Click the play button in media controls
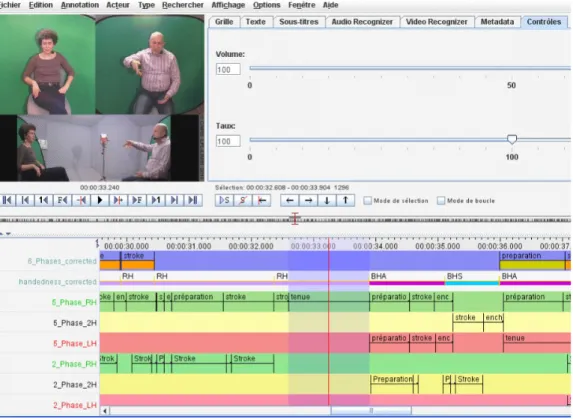This screenshot has height=419, width=573. point(100,200)
